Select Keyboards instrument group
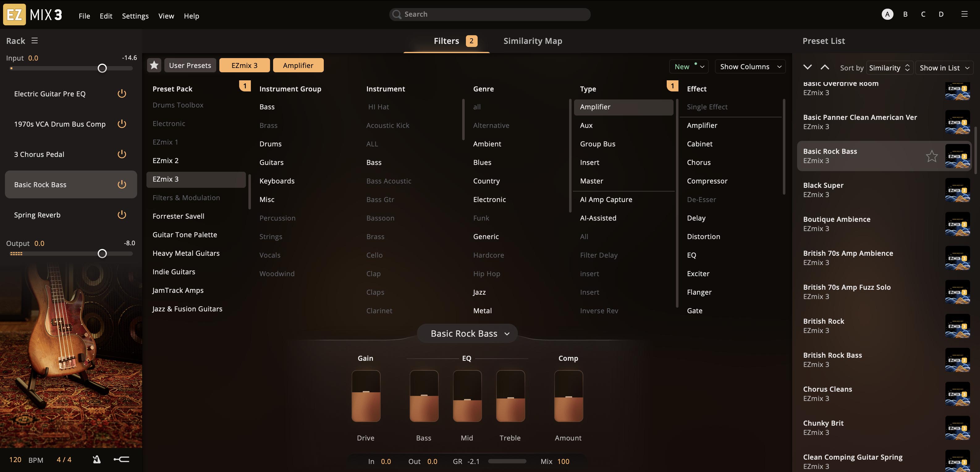 (x=277, y=181)
